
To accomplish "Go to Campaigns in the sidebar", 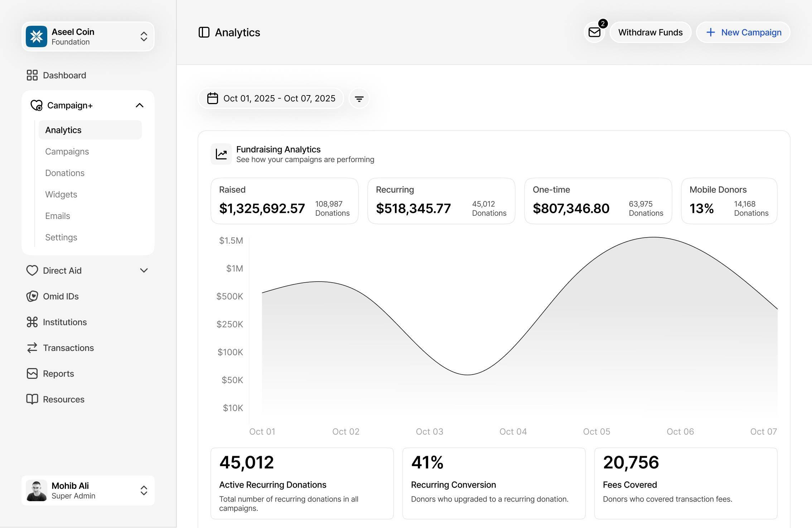I will 67,151.
